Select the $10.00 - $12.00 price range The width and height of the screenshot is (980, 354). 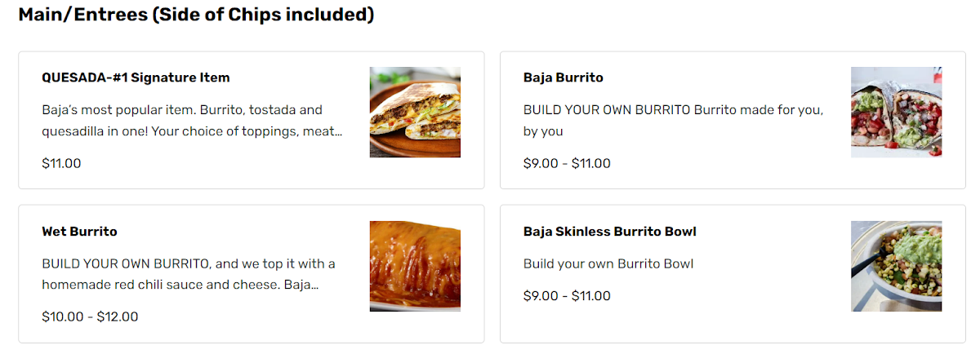click(x=90, y=316)
